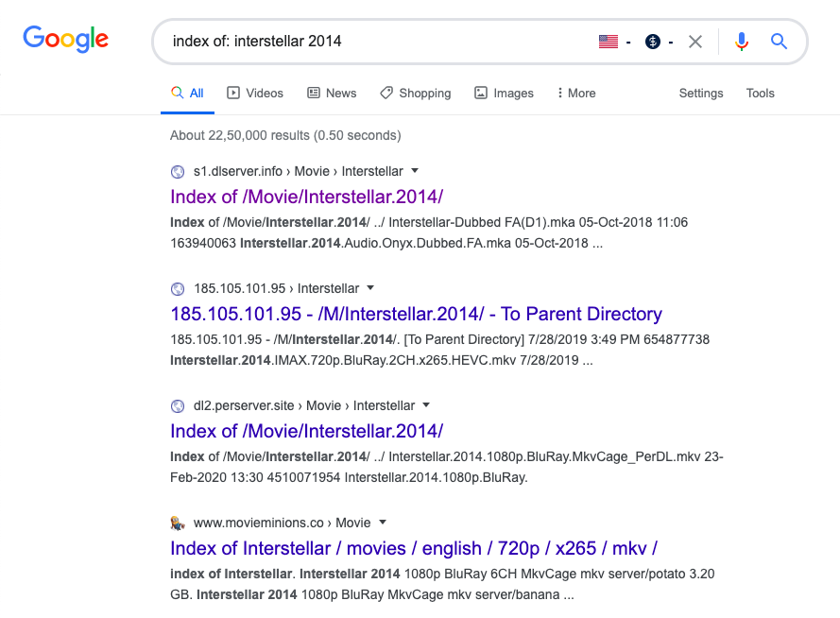The width and height of the screenshot is (840, 618).
Task: Click snippet mentioning MkvCage_PerDL.mkv
Action: tap(447, 467)
